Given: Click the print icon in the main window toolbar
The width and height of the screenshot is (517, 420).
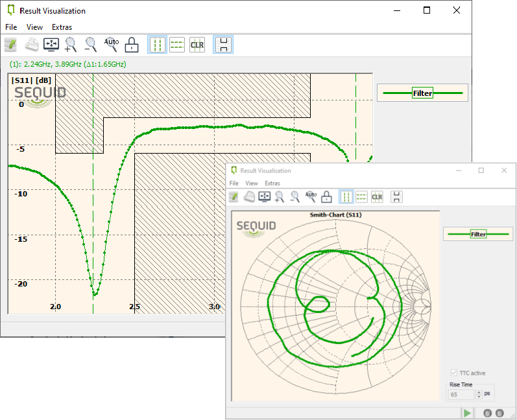Looking at the screenshot, I should point(31,45).
